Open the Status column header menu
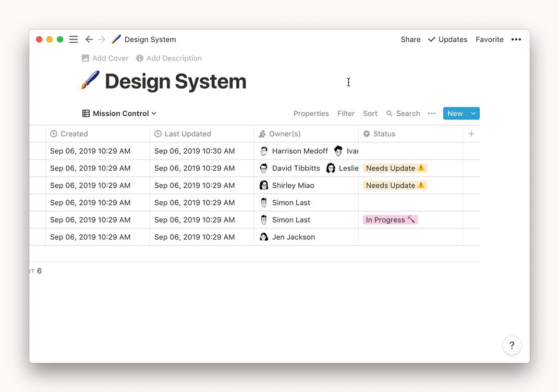The height and width of the screenshot is (392, 559). click(x=384, y=134)
